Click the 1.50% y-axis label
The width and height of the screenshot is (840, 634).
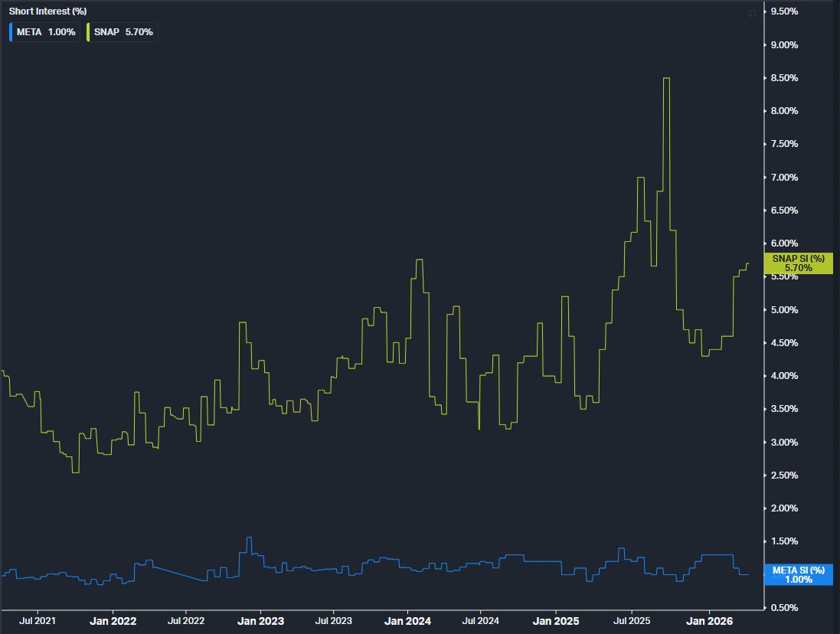click(x=784, y=541)
